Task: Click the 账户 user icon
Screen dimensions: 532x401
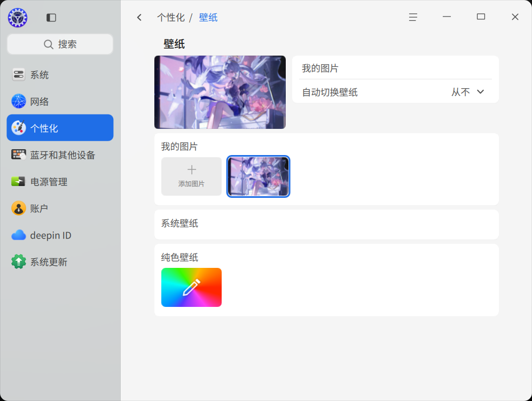Action: click(x=19, y=208)
